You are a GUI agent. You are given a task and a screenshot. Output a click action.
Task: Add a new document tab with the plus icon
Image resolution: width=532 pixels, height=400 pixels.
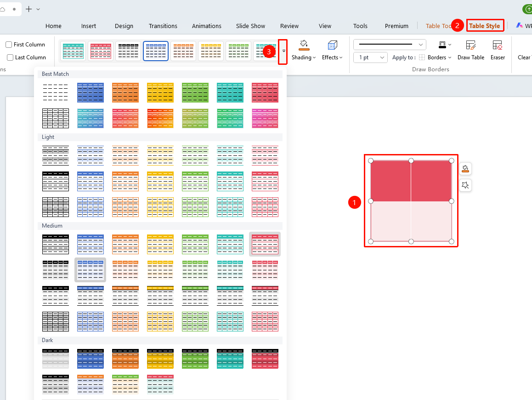coord(29,9)
